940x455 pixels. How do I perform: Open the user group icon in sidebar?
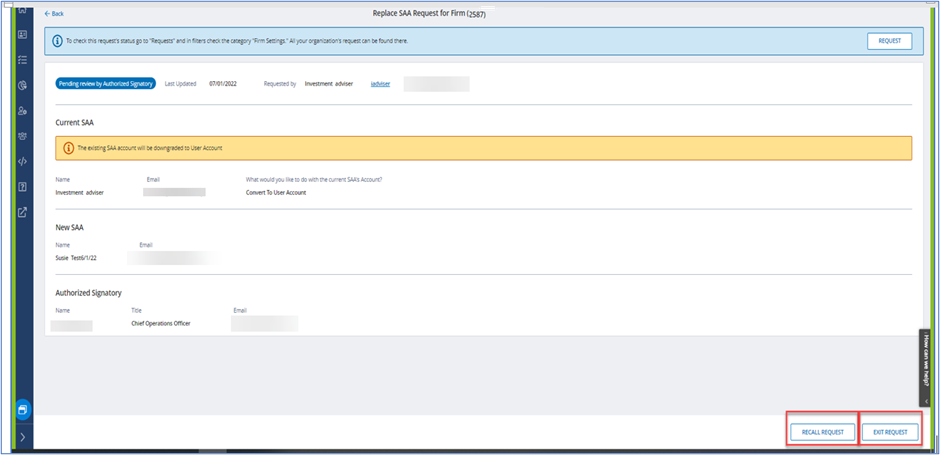coord(22,135)
